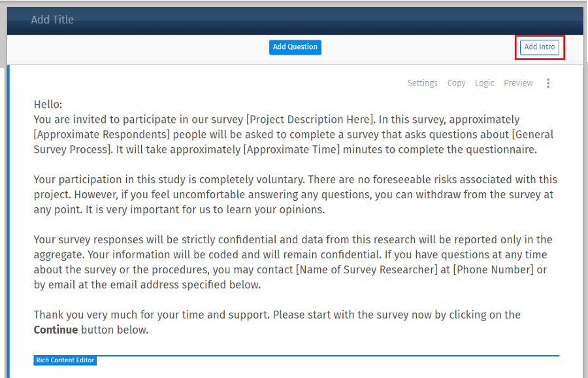
Task: Click the Hello: greeting line
Action: pos(45,104)
